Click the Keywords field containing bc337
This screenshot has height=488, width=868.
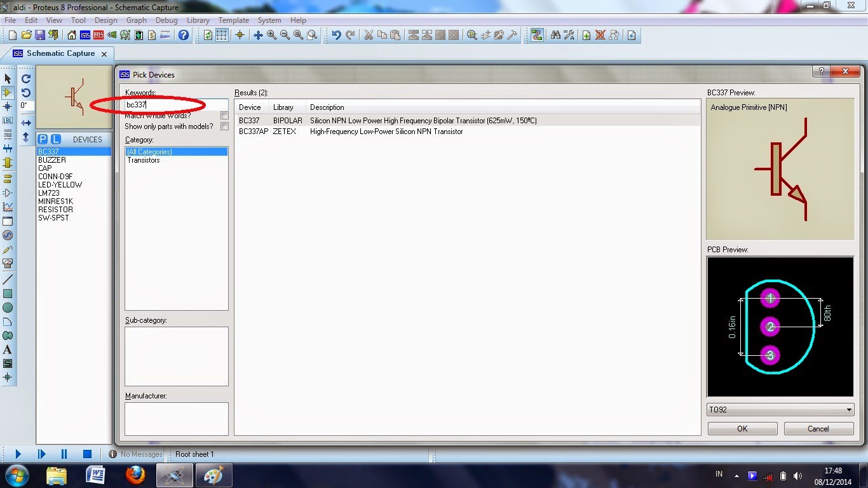pos(176,105)
